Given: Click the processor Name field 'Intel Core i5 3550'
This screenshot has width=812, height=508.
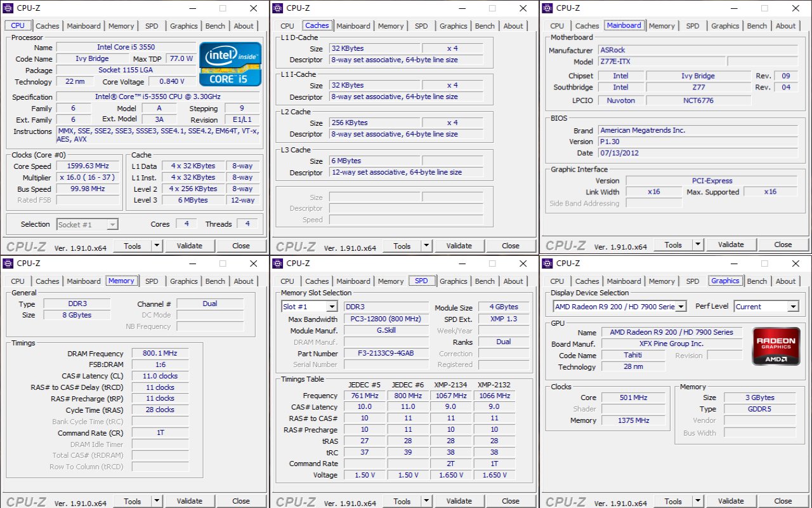Looking at the screenshot, I should [x=126, y=47].
